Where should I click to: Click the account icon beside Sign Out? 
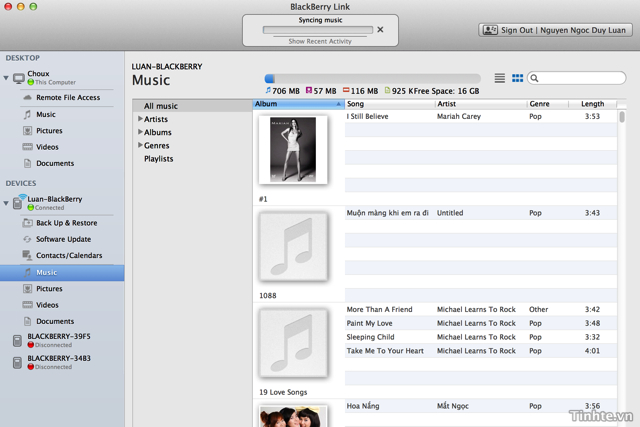490,30
